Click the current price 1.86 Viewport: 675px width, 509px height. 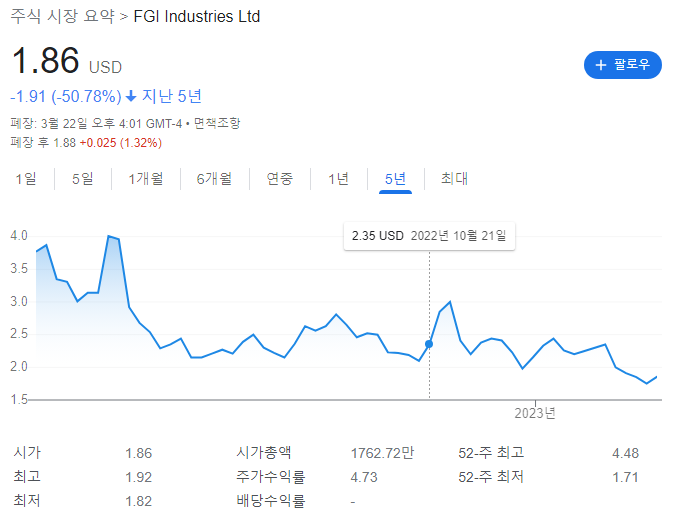(46, 61)
